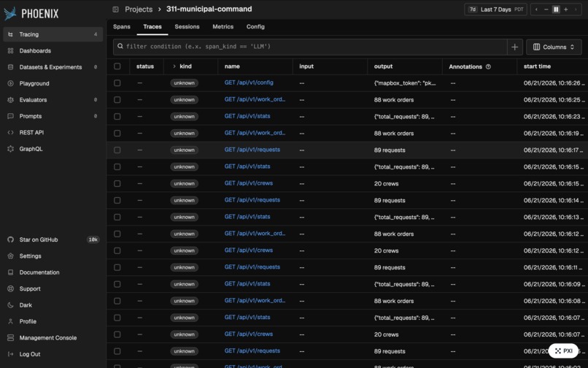Toggle the Dark theme switch
Screen dimensions: 588x368
click(x=53, y=305)
